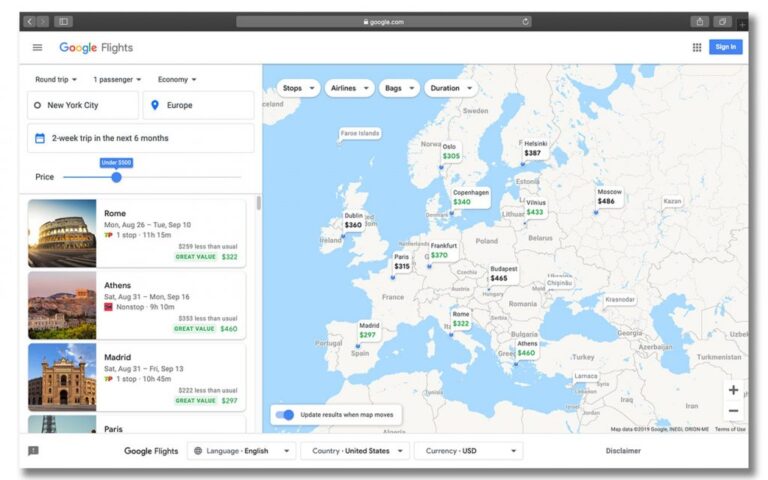Image resolution: width=768 pixels, height=480 pixels.
Task: Toggle Update results when map moves
Action: [285, 415]
